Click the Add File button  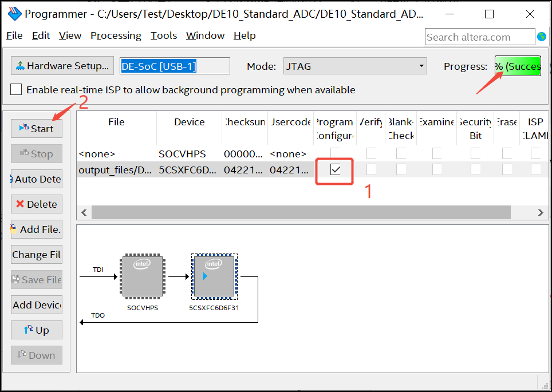tap(37, 229)
